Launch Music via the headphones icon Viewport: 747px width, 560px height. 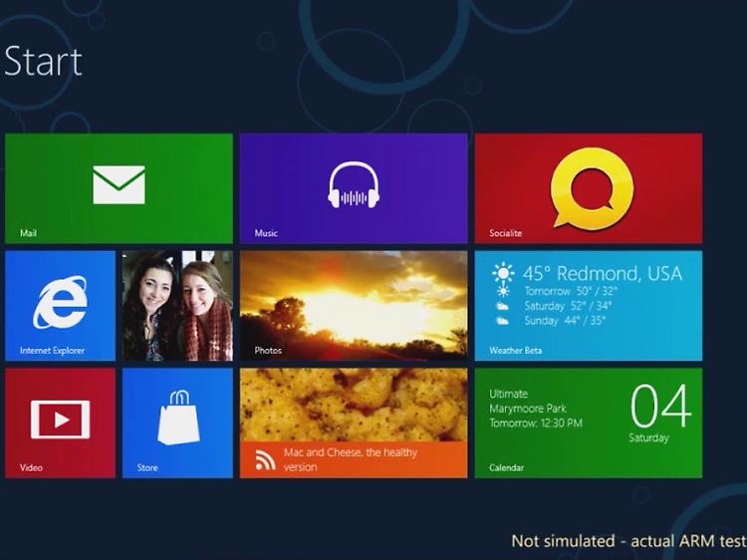coord(354,184)
